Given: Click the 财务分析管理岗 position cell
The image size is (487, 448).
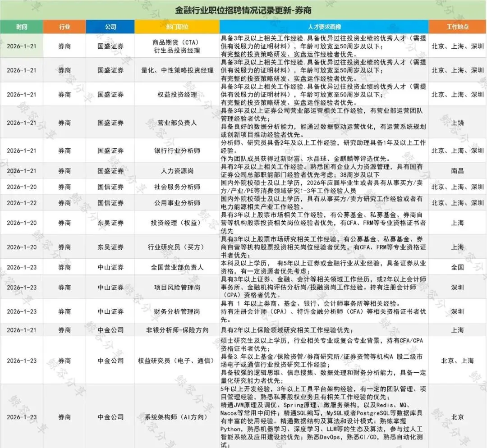Looking at the screenshot, I should (x=177, y=311).
